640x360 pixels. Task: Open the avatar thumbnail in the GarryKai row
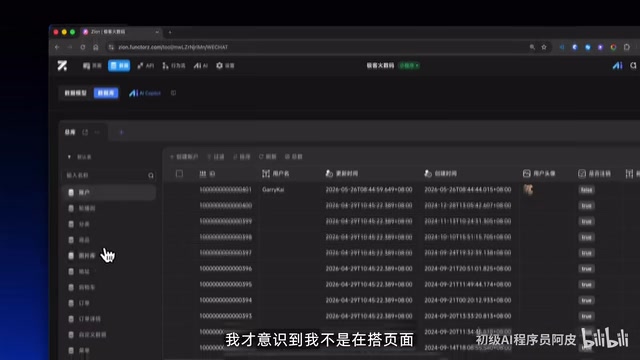click(x=528, y=189)
